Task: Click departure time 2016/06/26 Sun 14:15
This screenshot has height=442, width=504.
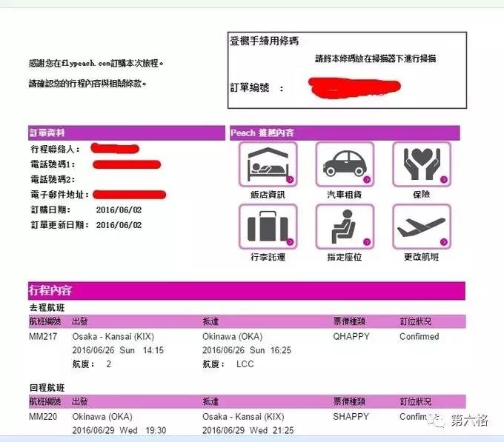Action: (118, 350)
